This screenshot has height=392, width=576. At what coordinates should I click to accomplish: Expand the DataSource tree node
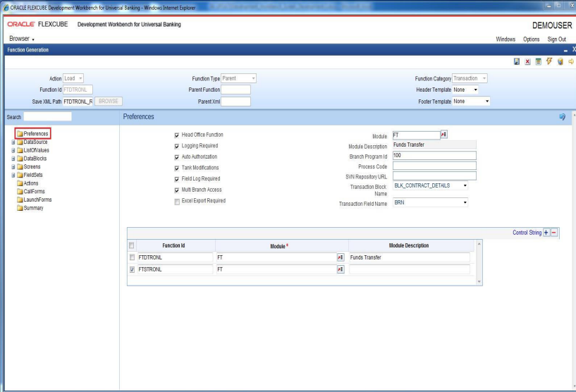tap(13, 142)
